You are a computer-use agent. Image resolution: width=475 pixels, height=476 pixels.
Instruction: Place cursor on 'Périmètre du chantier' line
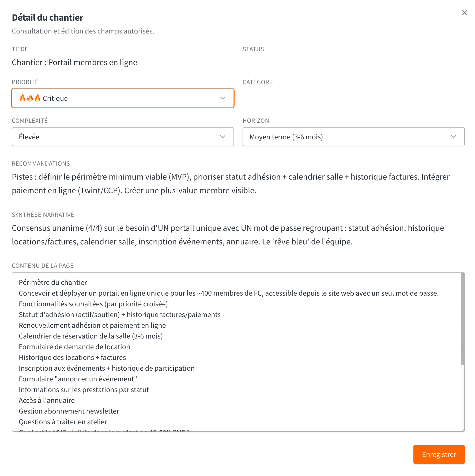[53, 282]
